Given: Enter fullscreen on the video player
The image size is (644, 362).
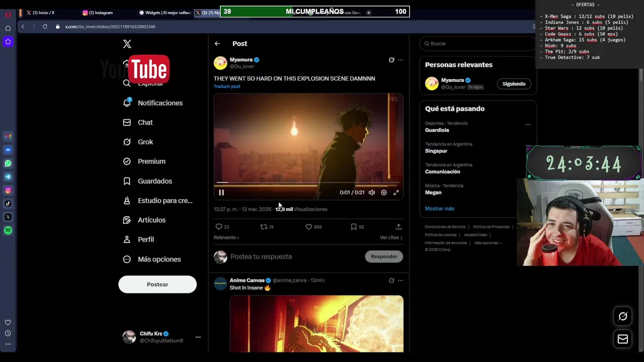Looking at the screenshot, I should [x=396, y=193].
